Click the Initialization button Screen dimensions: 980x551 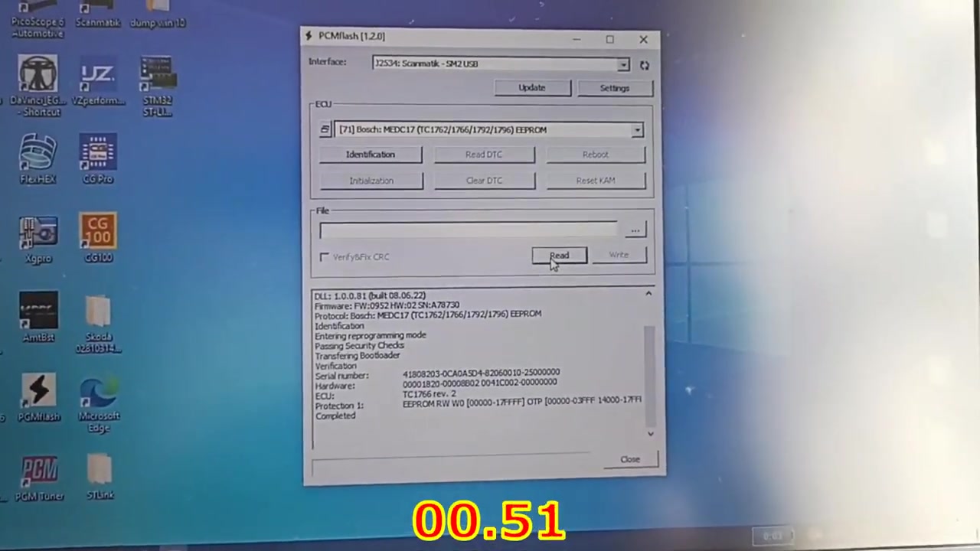tap(371, 181)
